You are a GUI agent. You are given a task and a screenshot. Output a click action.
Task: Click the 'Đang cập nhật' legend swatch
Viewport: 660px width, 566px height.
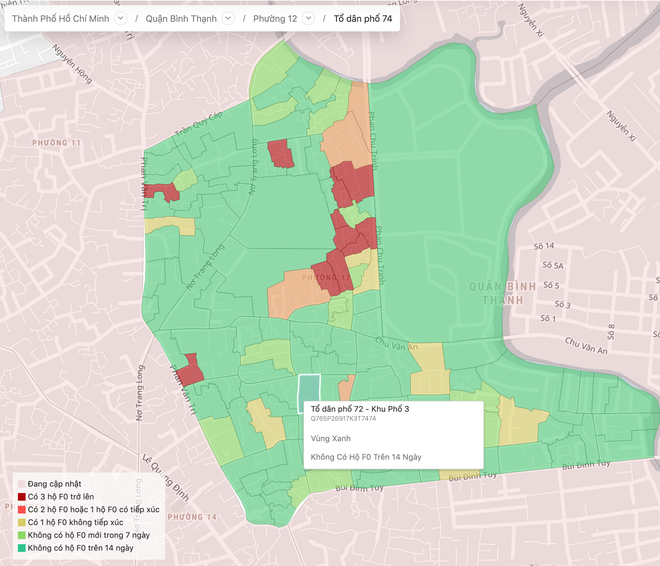(x=21, y=484)
